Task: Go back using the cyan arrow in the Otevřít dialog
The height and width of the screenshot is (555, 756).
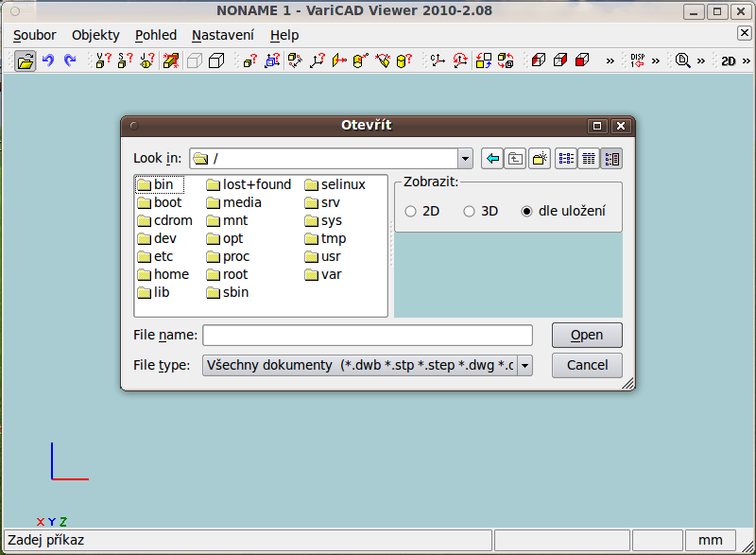Action: (x=492, y=159)
